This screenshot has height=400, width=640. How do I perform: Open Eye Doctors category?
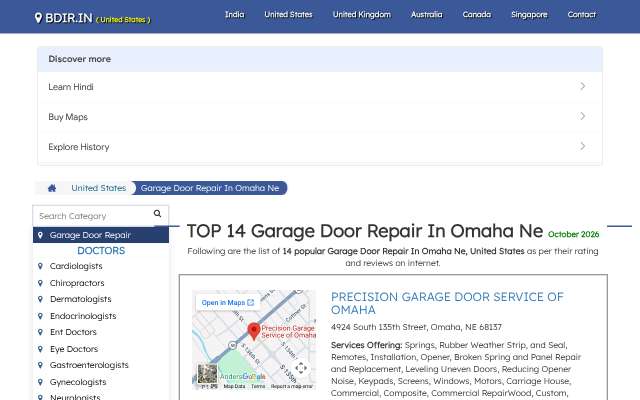coord(74,349)
